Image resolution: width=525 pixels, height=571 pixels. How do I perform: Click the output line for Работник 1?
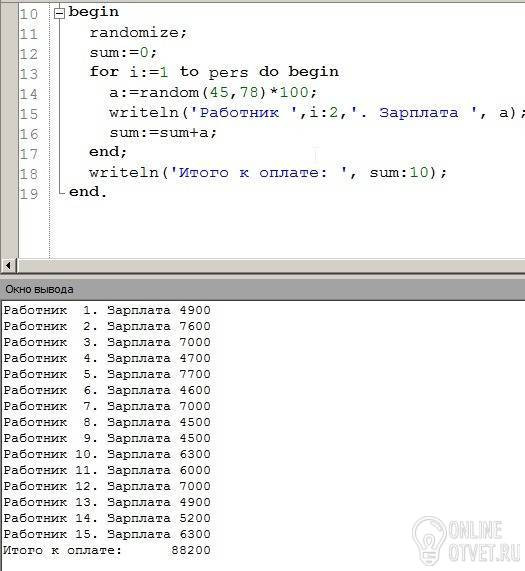click(107, 310)
